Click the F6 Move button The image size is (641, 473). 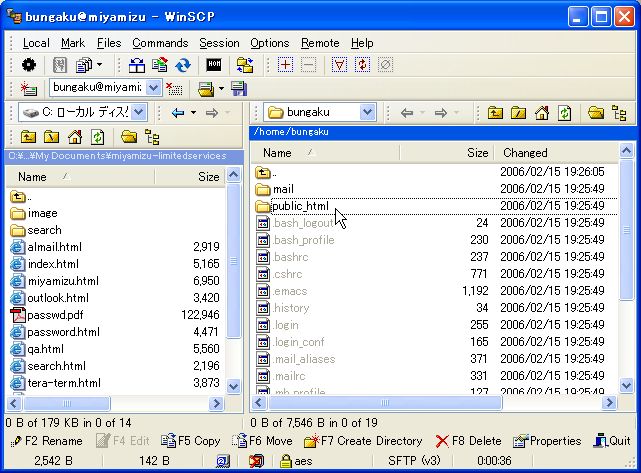262,441
